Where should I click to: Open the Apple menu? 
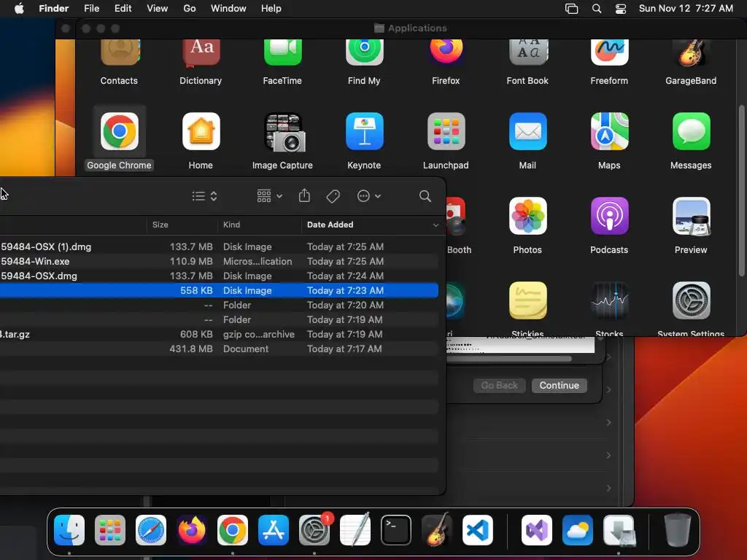(19, 9)
